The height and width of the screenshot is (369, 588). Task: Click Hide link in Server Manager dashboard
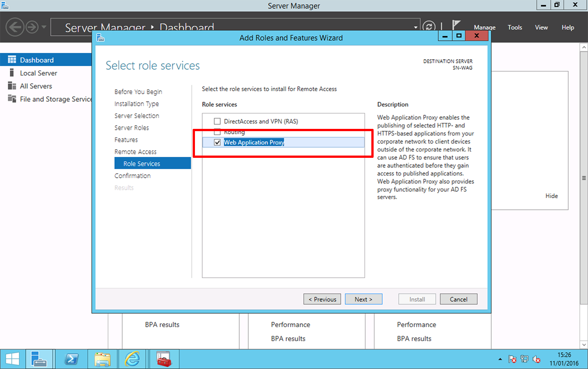point(551,196)
